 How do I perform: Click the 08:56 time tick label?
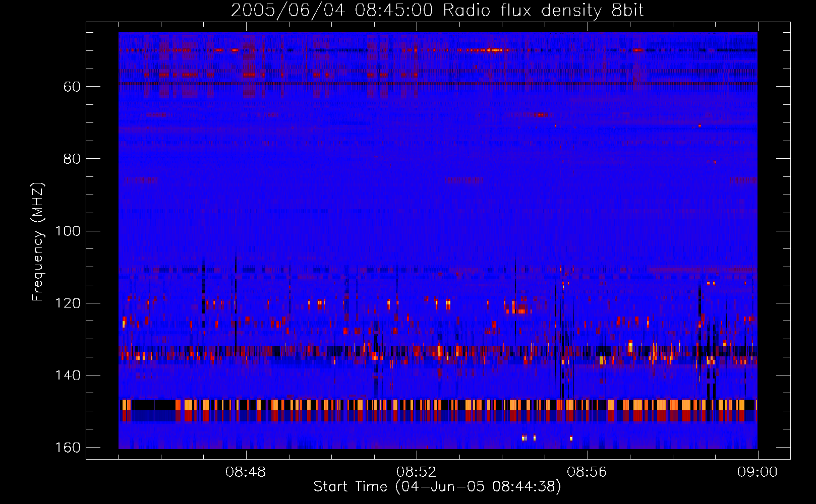point(587,472)
